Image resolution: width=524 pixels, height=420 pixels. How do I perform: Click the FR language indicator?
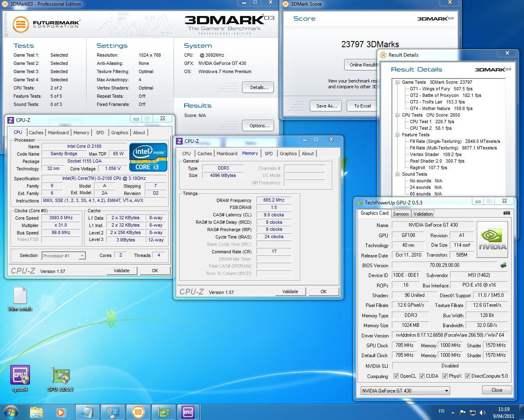tap(442, 411)
